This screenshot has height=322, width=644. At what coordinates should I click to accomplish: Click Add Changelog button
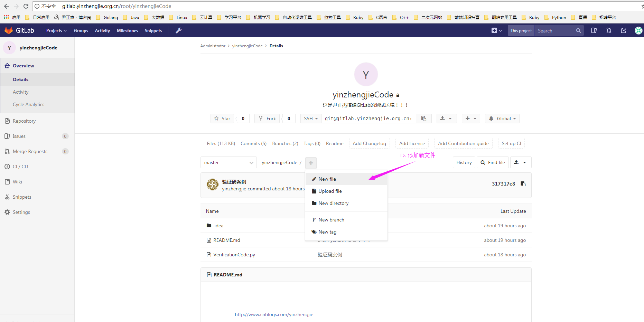[369, 143]
